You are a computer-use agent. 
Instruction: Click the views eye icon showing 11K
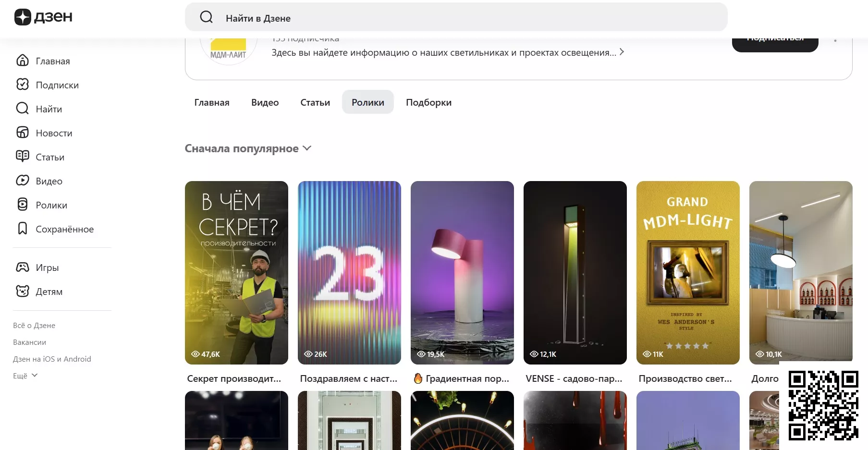pyautogui.click(x=647, y=354)
